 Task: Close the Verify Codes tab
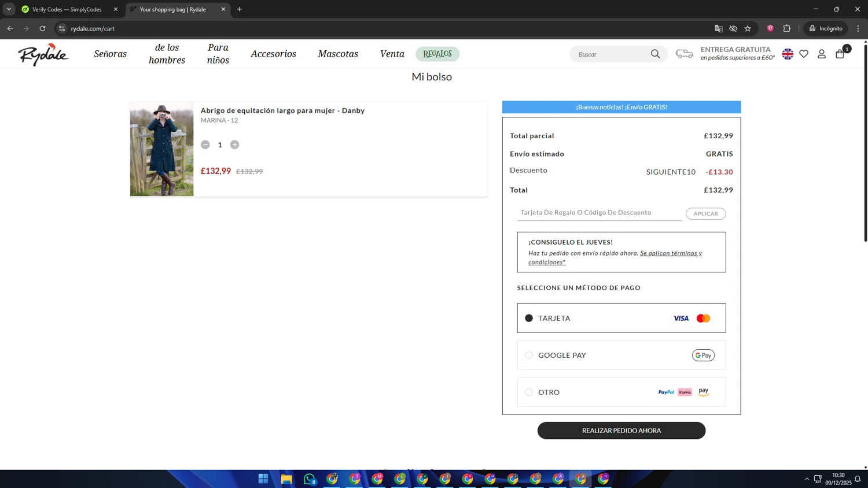tap(116, 9)
